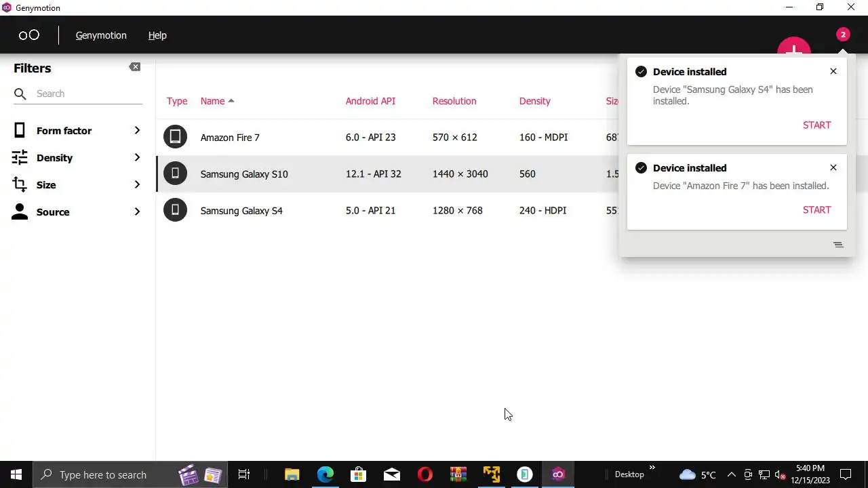Sort devices by Android API column
Image resolution: width=868 pixels, height=488 pixels.
pos(370,101)
